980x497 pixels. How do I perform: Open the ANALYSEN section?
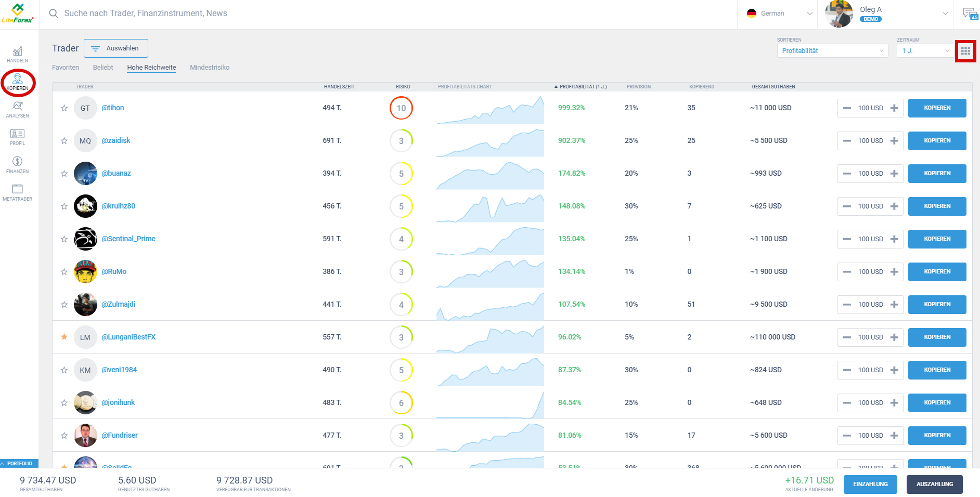17,110
